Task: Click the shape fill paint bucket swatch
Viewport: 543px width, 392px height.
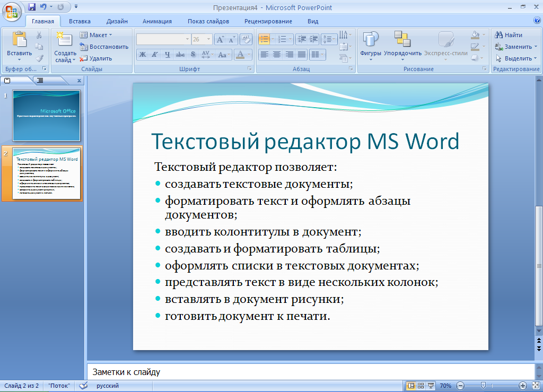Action: (x=476, y=34)
